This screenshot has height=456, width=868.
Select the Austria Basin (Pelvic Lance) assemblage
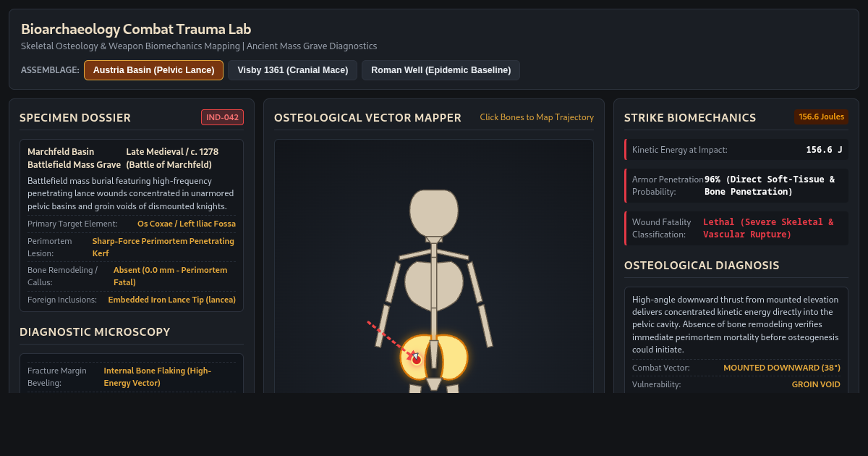(153, 70)
